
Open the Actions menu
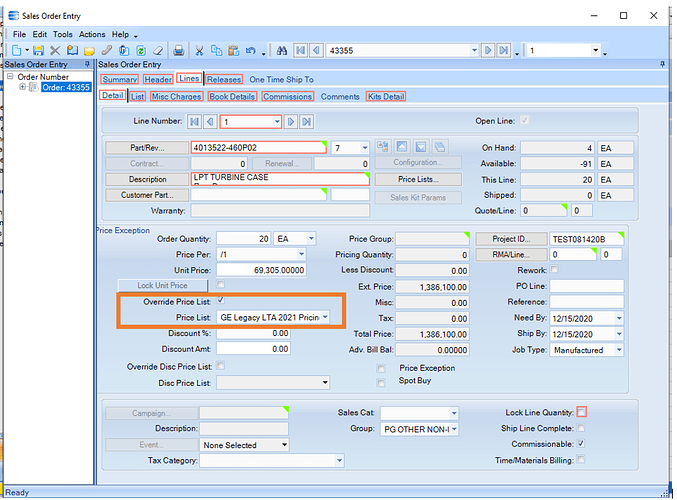click(x=92, y=34)
